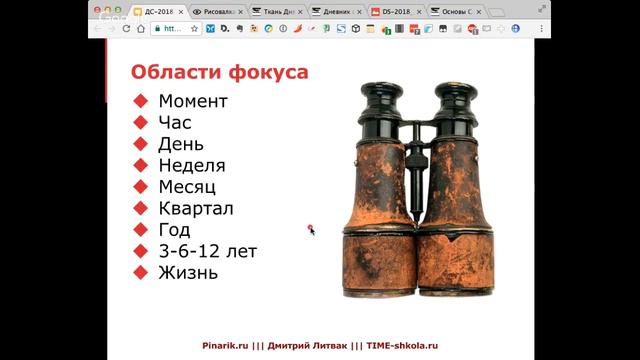640x360 pixels.
Task: Click the blue-orange circular extension icon
Action: [x=269, y=29]
